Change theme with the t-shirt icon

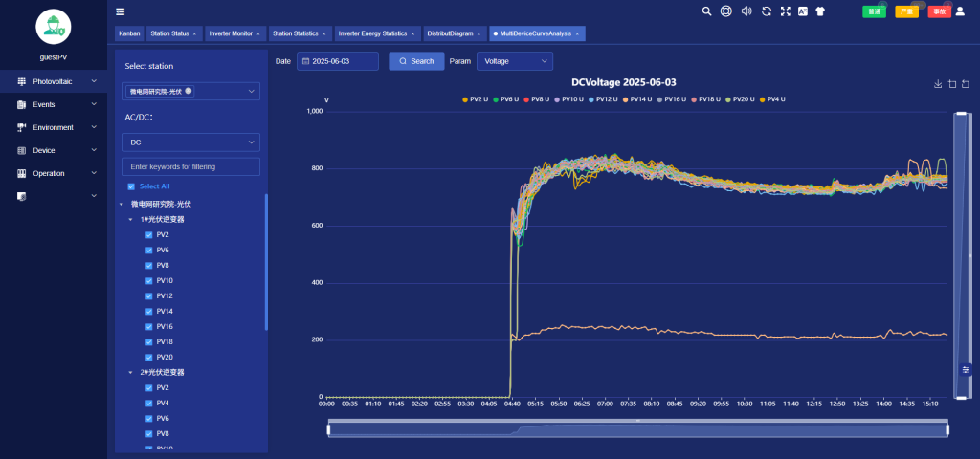(x=820, y=11)
